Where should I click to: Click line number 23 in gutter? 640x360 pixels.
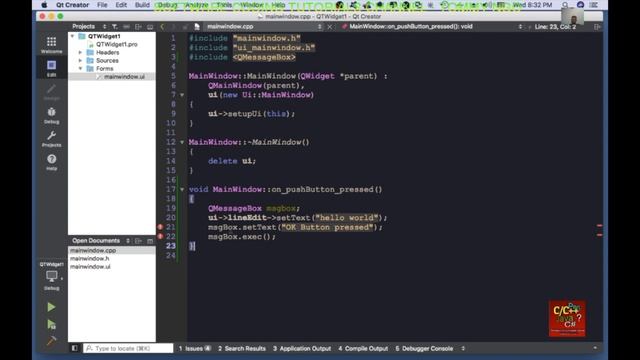click(x=171, y=246)
